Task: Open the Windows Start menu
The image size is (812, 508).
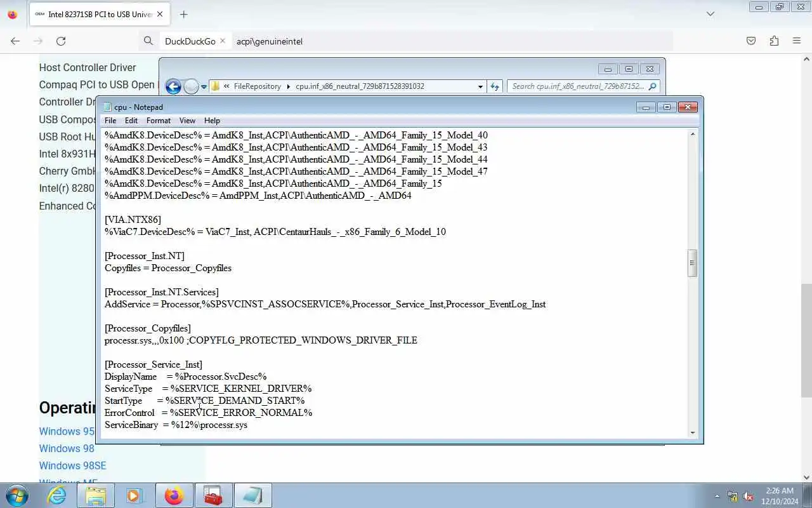Action: click(x=17, y=495)
